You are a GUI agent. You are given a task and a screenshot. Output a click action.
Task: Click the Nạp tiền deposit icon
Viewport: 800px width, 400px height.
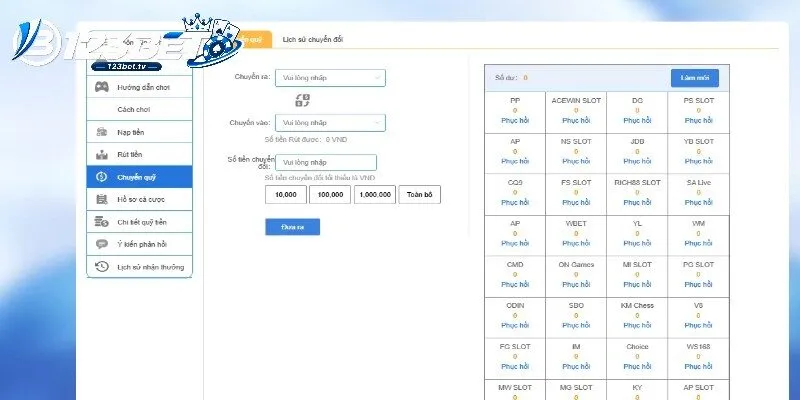(102, 132)
